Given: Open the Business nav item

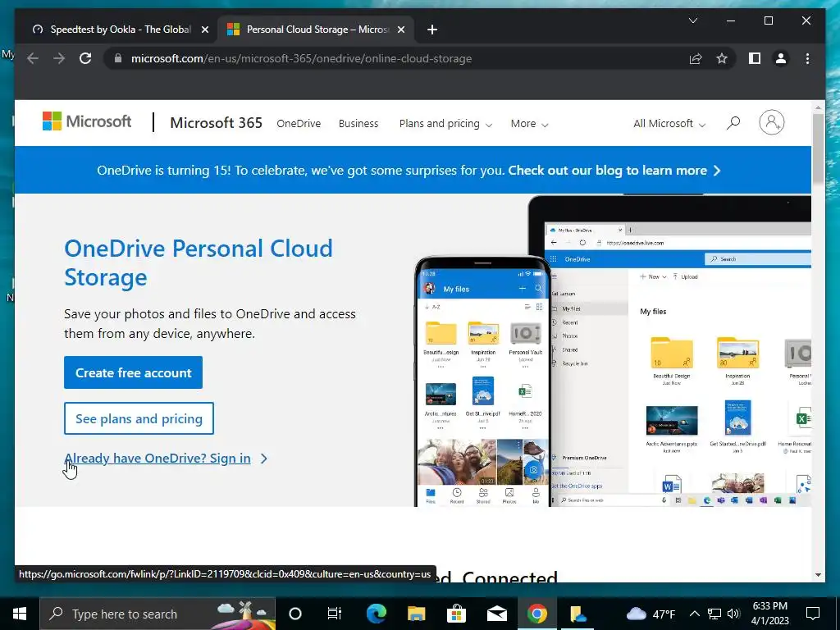Looking at the screenshot, I should pos(358,123).
